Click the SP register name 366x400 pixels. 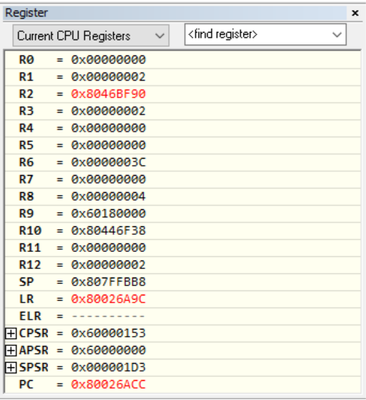pyautogui.click(x=26, y=282)
